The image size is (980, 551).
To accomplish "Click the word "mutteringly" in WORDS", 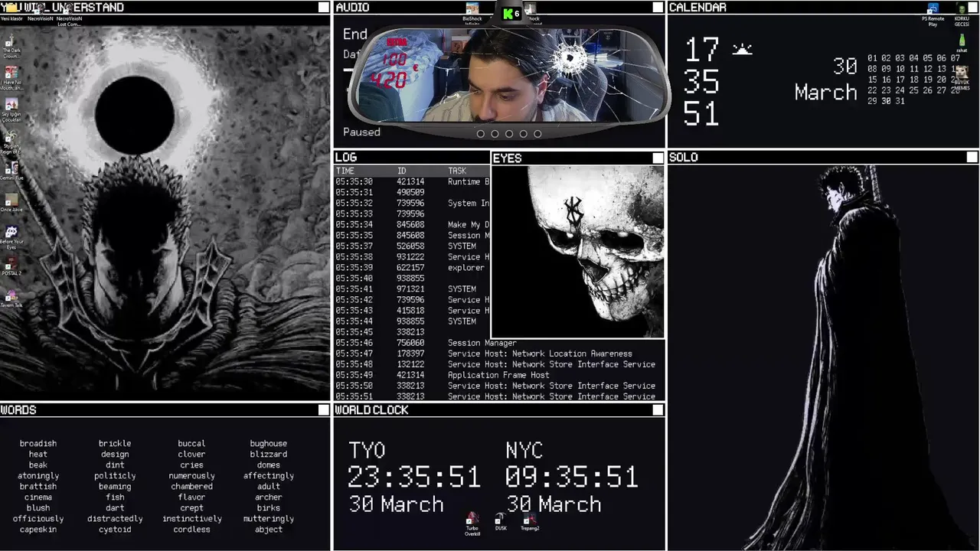I will 269,518.
